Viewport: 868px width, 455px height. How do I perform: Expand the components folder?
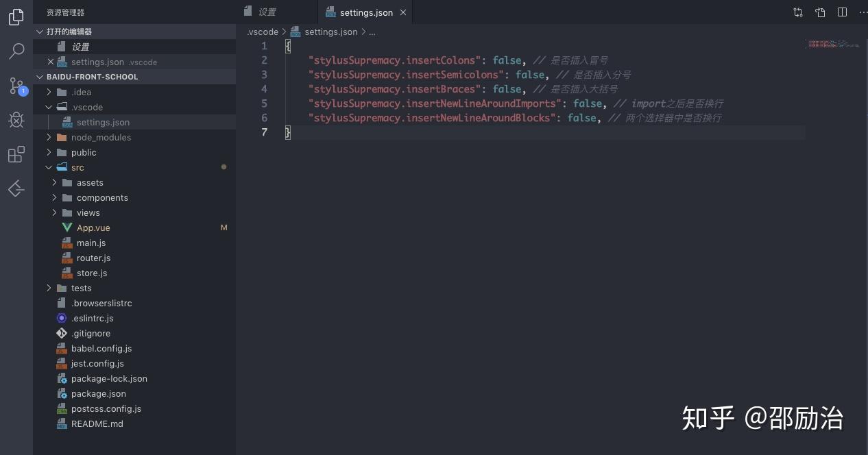55,197
